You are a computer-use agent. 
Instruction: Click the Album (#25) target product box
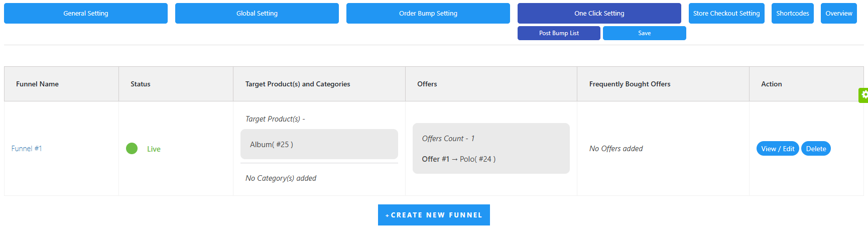click(x=319, y=144)
